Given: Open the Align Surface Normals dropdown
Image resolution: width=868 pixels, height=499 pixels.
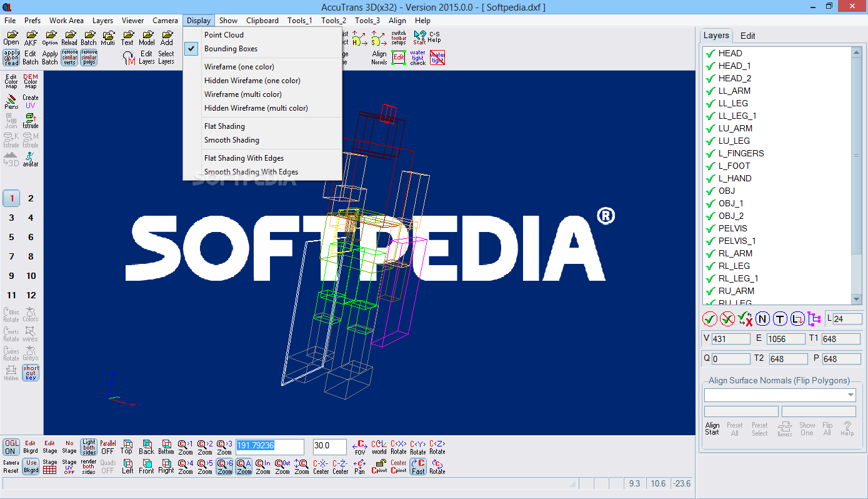Looking at the screenshot, I should [x=851, y=395].
